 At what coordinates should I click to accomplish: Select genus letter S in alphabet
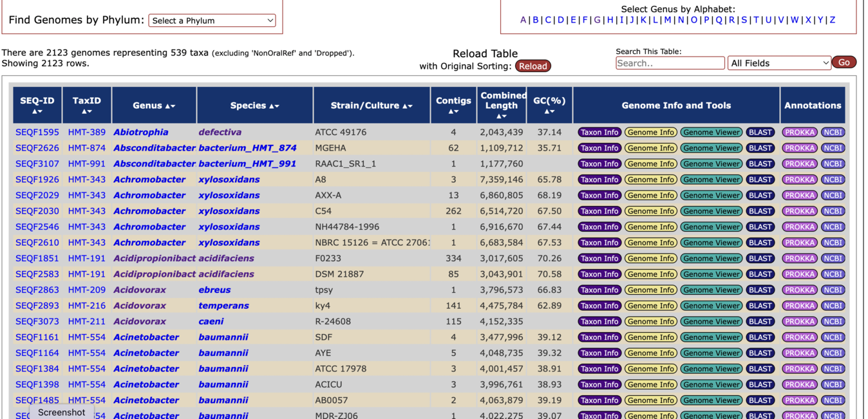(744, 20)
